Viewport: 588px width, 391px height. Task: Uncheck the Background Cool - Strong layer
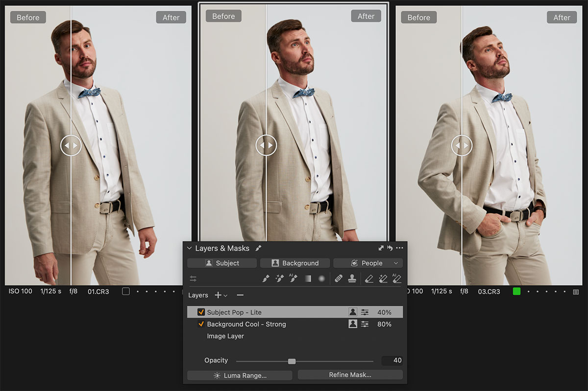point(201,324)
